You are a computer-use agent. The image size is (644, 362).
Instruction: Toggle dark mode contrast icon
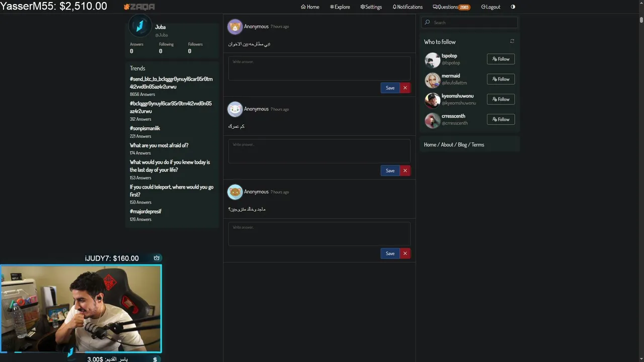(513, 7)
